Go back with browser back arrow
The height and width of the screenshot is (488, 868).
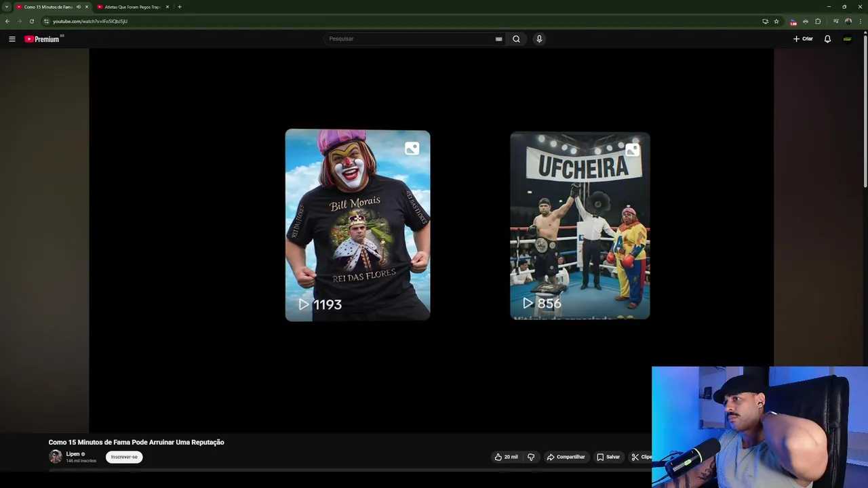[7, 21]
